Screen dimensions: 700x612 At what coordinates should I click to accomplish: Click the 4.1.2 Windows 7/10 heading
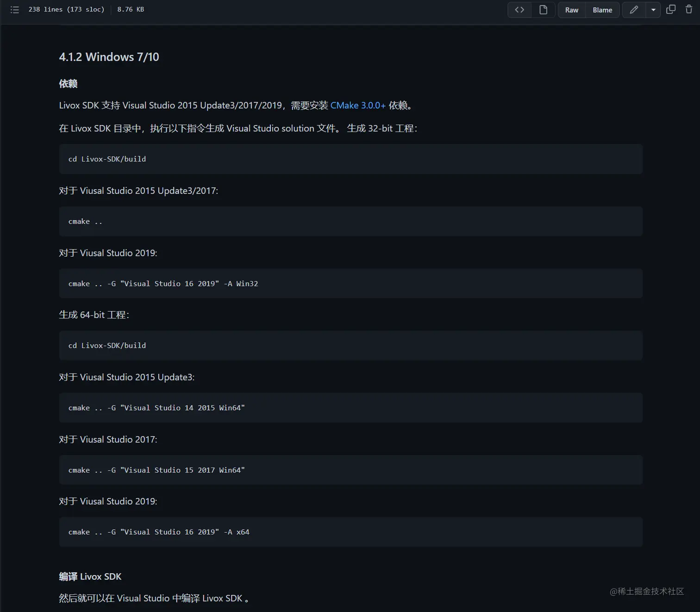(x=109, y=57)
